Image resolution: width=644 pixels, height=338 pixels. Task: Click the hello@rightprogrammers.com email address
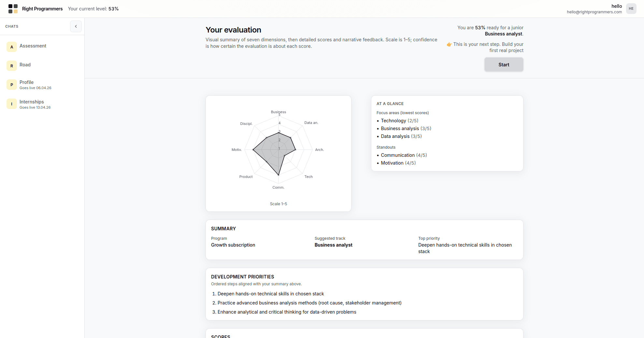[x=594, y=12]
